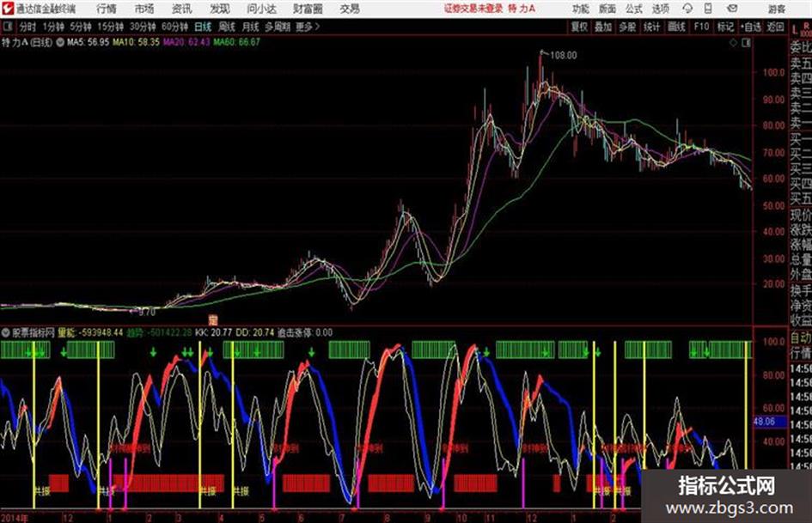Screen dimensions: 812x523
Task: Open the 选项 menu
Action: (x=661, y=9)
